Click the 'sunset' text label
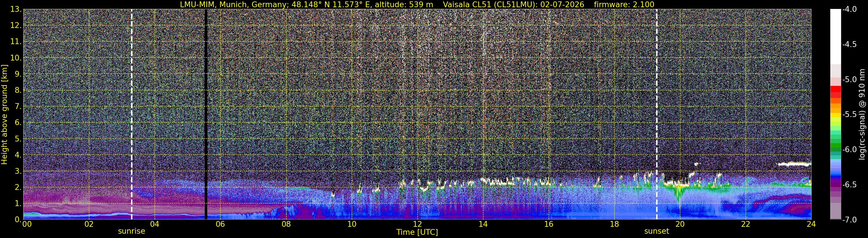 point(657,231)
